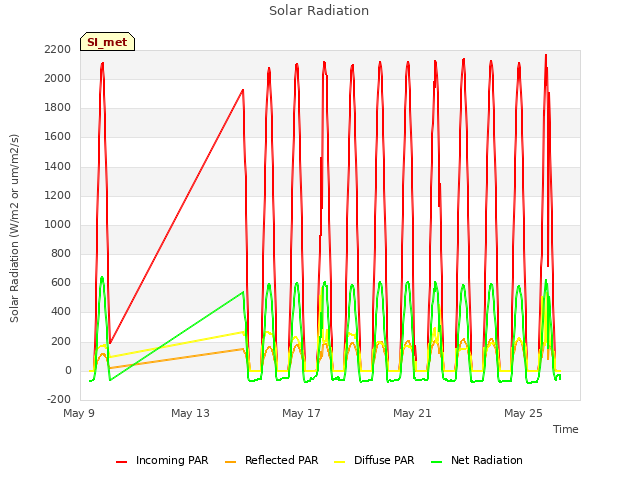The height and width of the screenshot is (480, 640).
Task: Click the y-axis title Solar Radiation (W/m2 or um/m2/s)
Action: pyautogui.click(x=14, y=228)
